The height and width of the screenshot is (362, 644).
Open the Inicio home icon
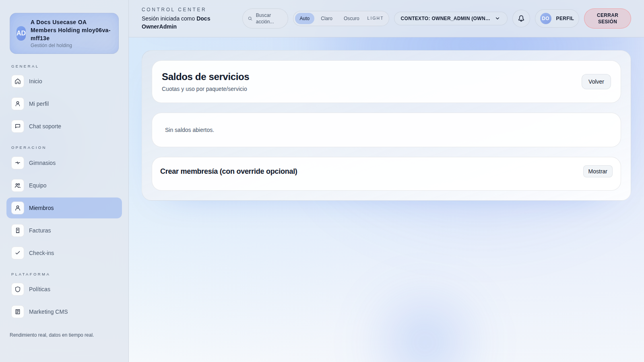18,81
